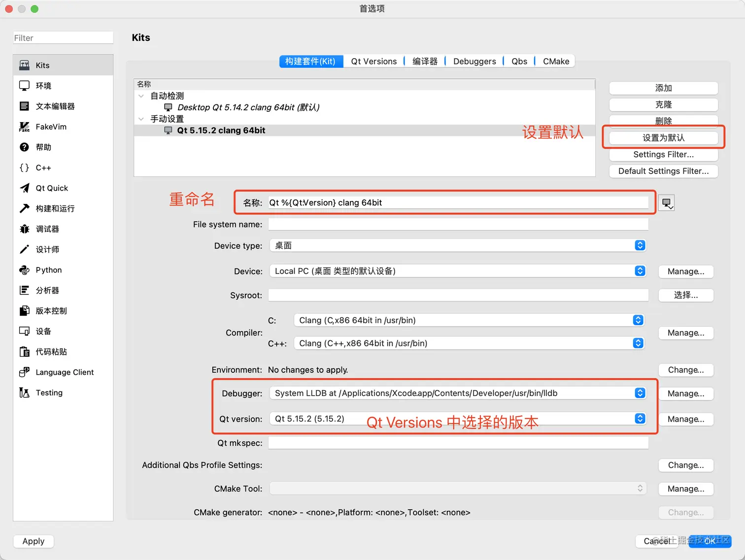This screenshot has width=745, height=560.
Task: Select the C++ braces icon
Action: 24,167
